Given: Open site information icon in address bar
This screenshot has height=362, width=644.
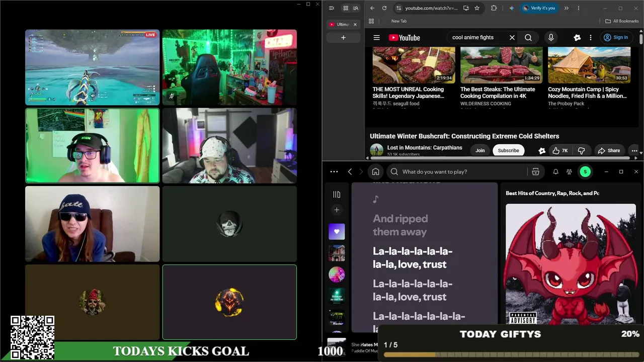Looking at the screenshot, I should (x=398, y=8).
